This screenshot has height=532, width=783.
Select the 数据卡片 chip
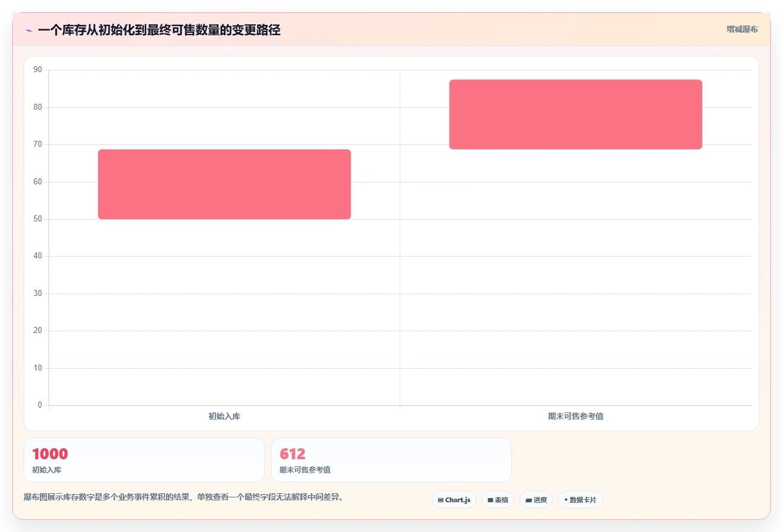click(x=580, y=500)
